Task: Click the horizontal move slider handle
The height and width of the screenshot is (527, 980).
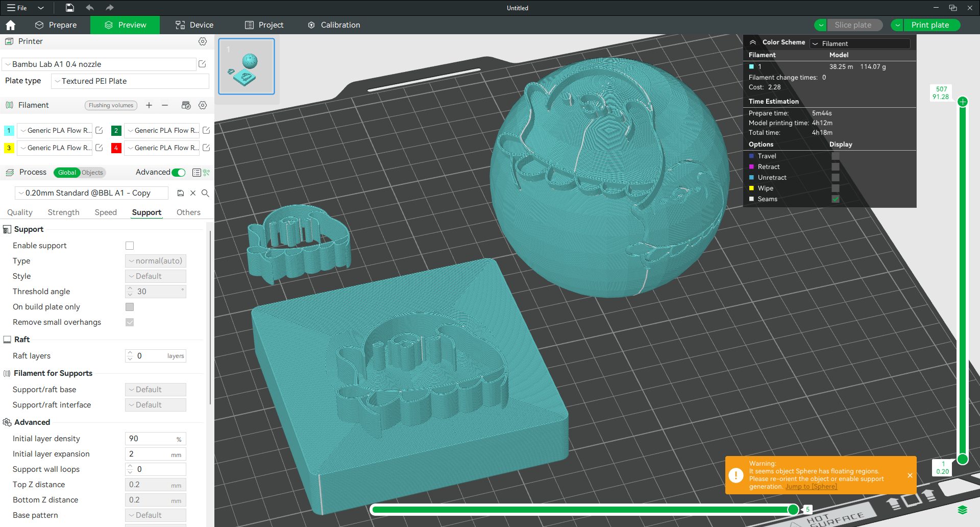Action: click(793, 510)
